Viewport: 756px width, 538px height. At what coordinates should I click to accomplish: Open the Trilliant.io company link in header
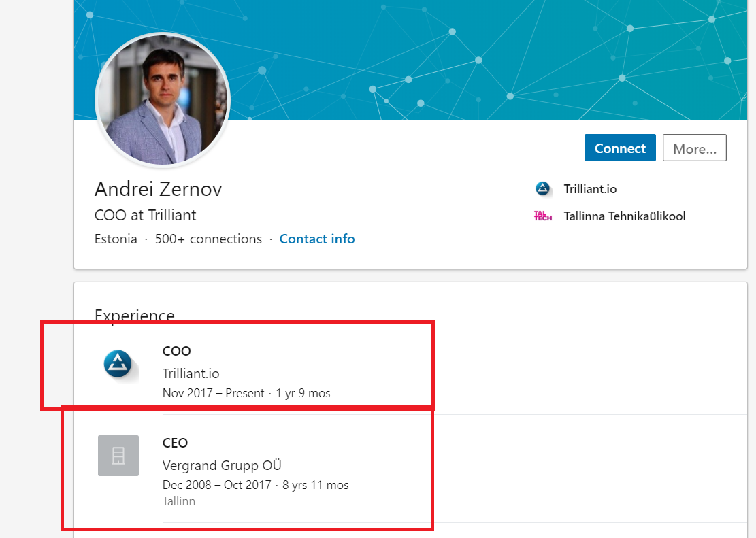point(590,189)
